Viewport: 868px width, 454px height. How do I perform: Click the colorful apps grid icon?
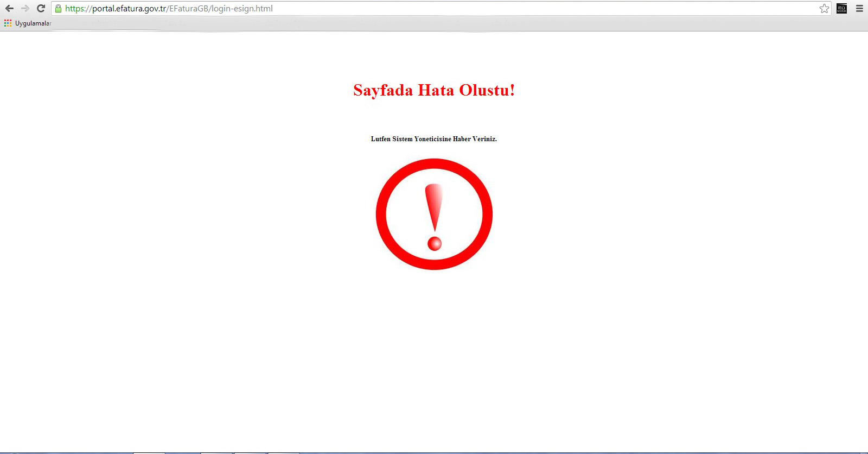coord(8,23)
